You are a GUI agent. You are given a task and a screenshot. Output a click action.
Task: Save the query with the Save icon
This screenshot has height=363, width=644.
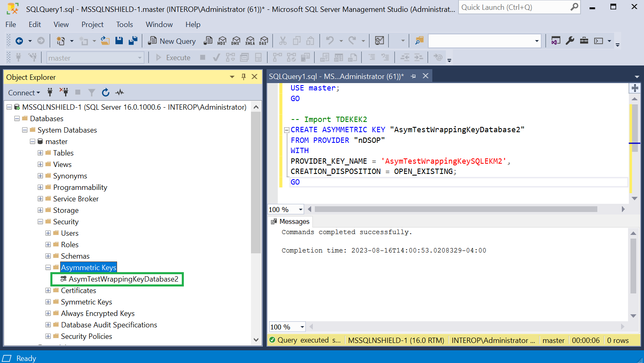pyautogui.click(x=119, y=41)
